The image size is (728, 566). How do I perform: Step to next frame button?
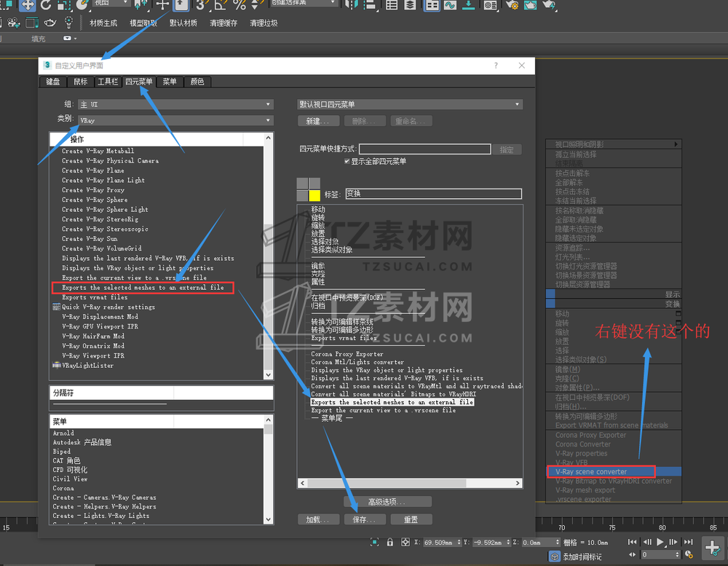click(673, 542)
